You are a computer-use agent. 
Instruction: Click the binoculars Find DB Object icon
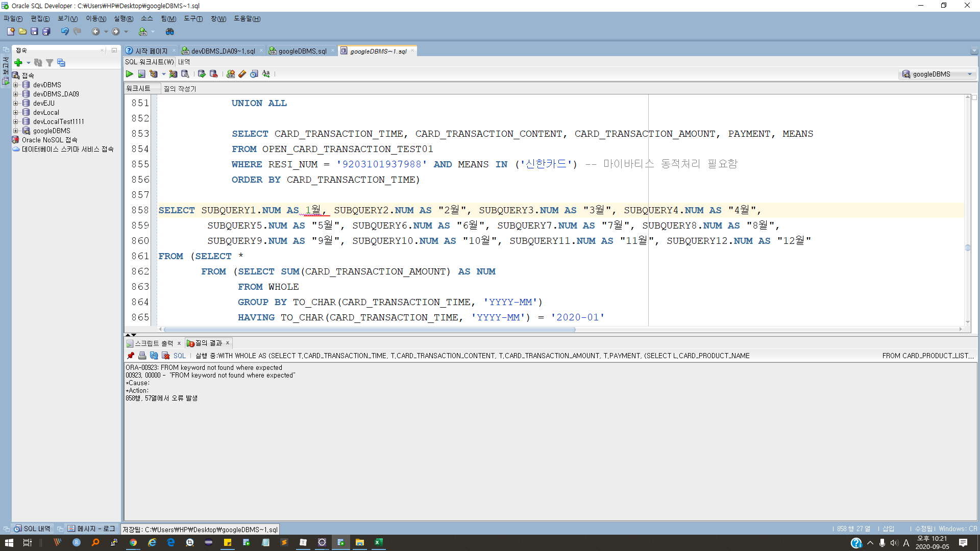(170, 32)
